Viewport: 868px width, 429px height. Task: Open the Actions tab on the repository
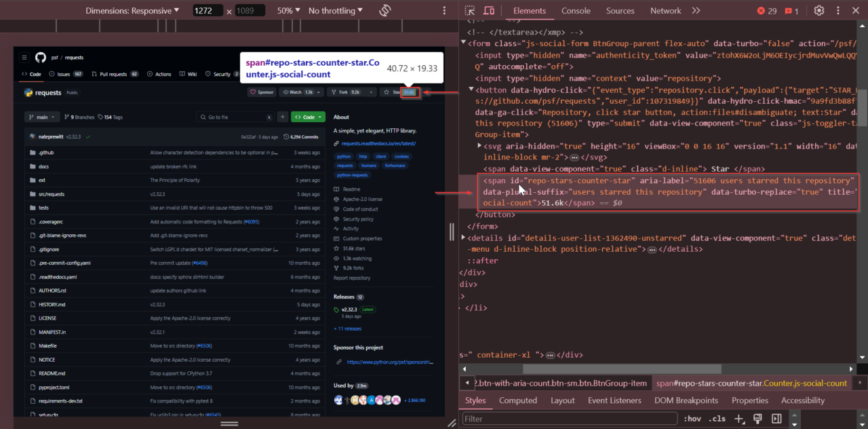[x=159, y=74]
